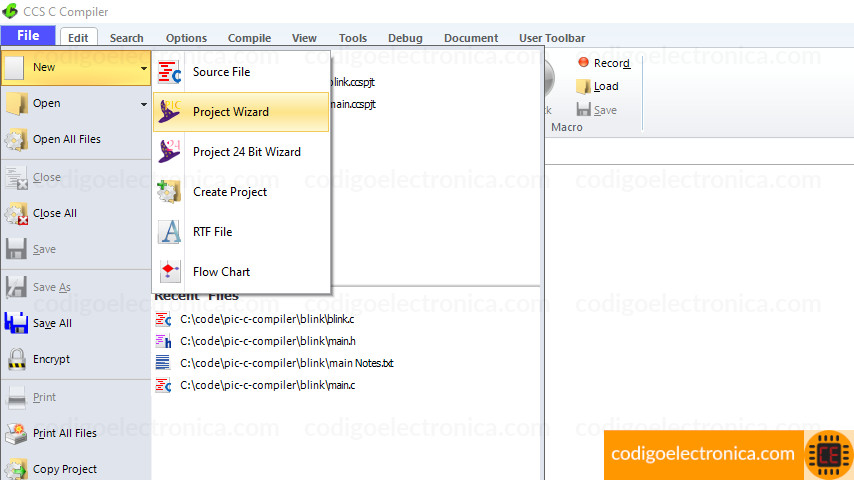Click the Open folder icon
The width and height of the screenshot is (854, 480).
coord(16,104)
